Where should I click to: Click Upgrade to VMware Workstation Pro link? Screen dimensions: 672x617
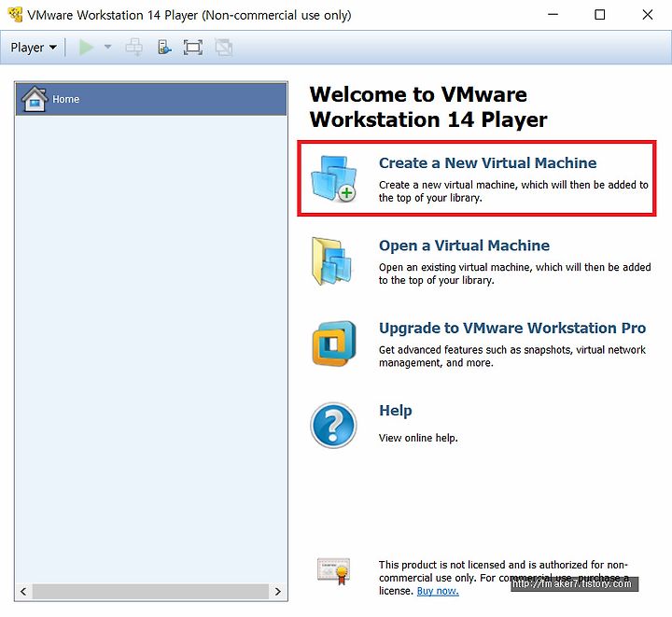tap(512, 328)
